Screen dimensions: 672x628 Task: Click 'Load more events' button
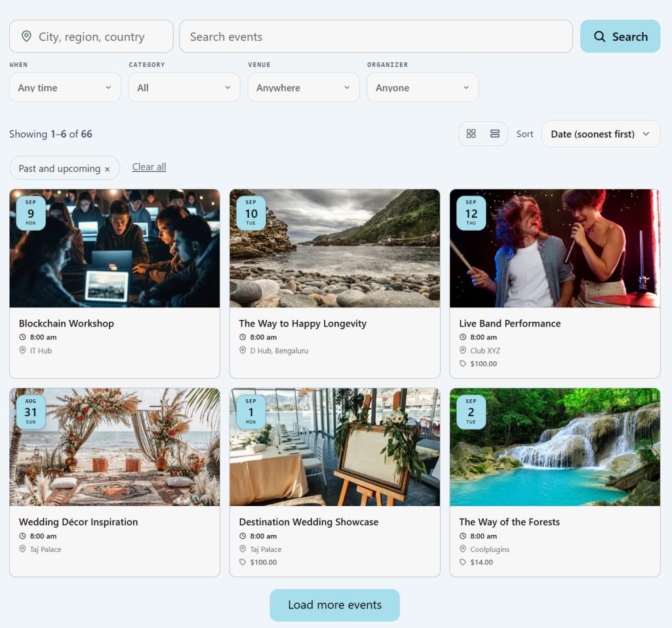point(335,605)
